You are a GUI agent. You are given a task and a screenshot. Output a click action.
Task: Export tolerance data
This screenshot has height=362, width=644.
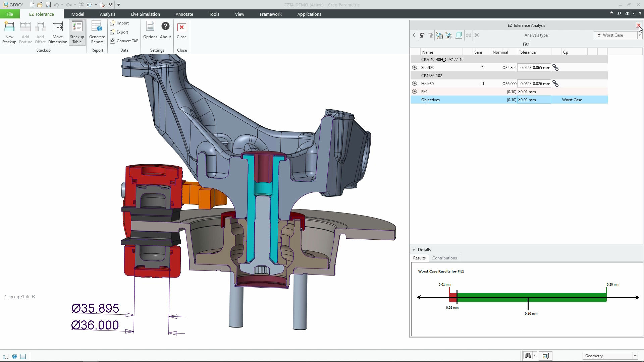click(x=119, y=32)
